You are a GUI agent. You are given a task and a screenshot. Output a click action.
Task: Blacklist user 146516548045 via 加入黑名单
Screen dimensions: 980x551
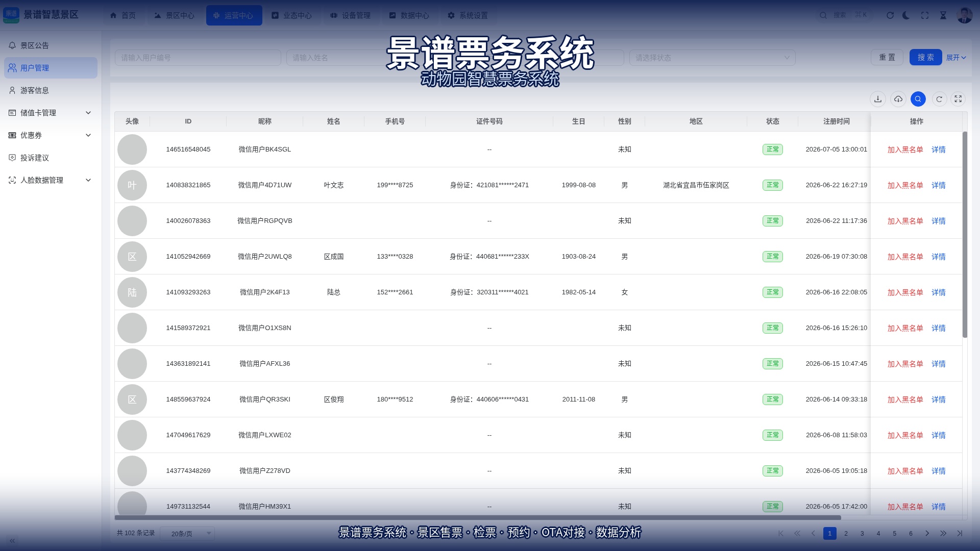click(x=905, y=149)
